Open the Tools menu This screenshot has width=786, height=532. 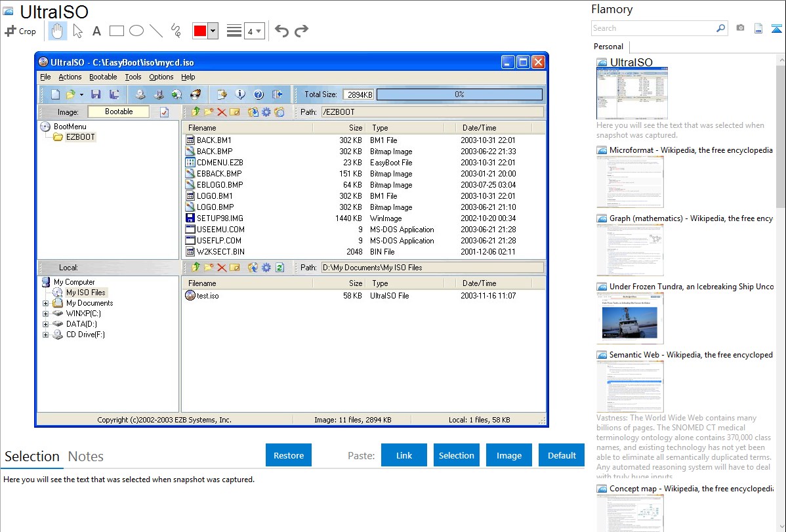pos(133,77)
